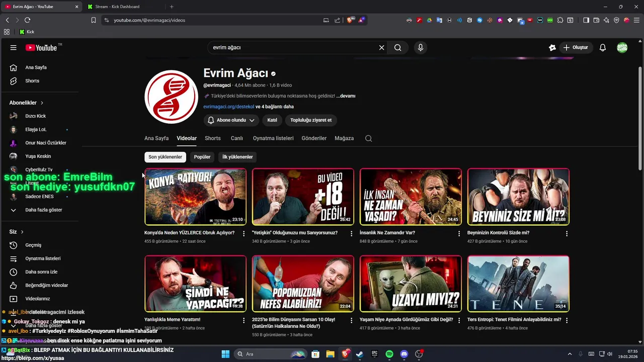Open evrimagaci.org/destekol link
This screenshot has height=362, width=644.
[228, 107]
